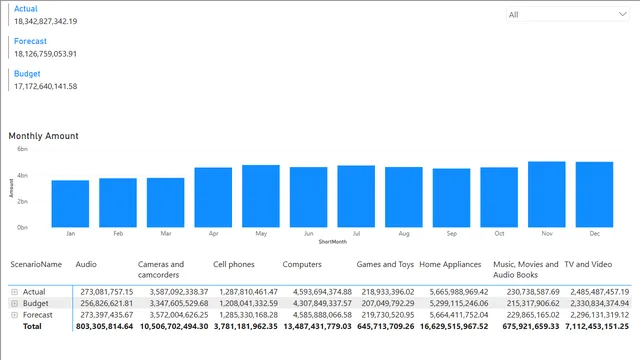Click TV and Video column header
Viewport: 640px width, 360px height.
(588, 264)
